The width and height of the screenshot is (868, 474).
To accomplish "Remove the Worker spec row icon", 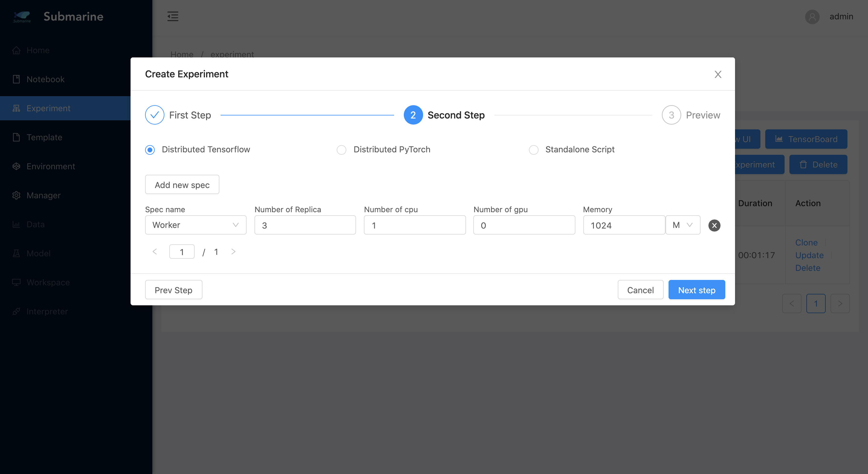I will 714,225.
